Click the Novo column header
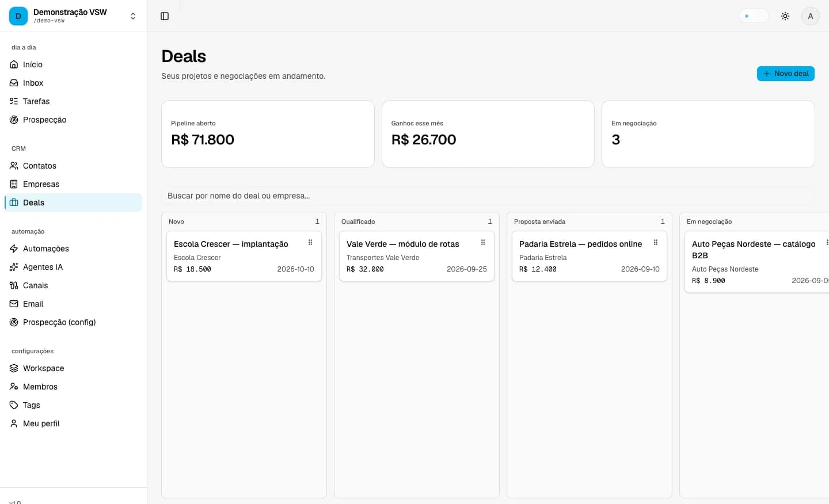This screenshot has height=504, width=829. 244,222
